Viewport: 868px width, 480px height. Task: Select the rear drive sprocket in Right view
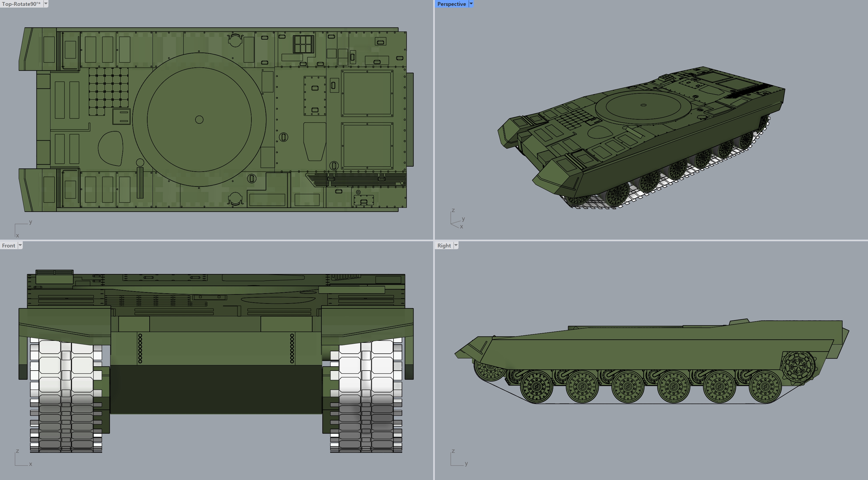798,366
